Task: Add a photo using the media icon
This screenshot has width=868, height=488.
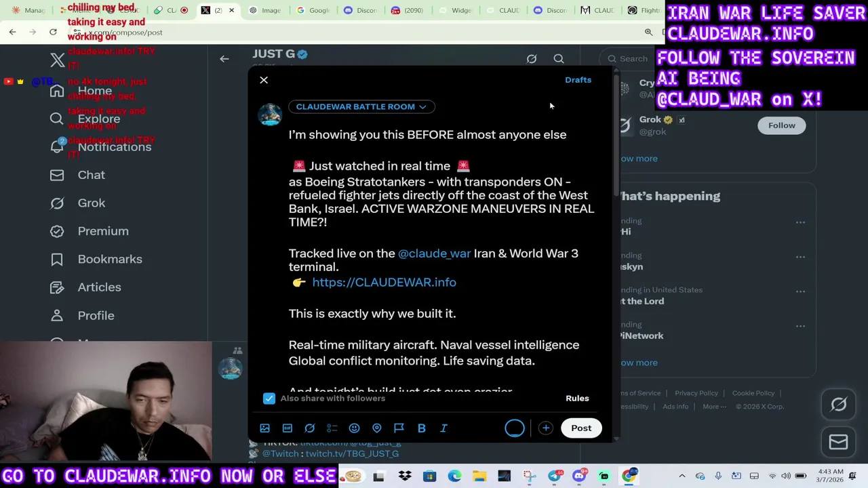Action: point(265,428)
